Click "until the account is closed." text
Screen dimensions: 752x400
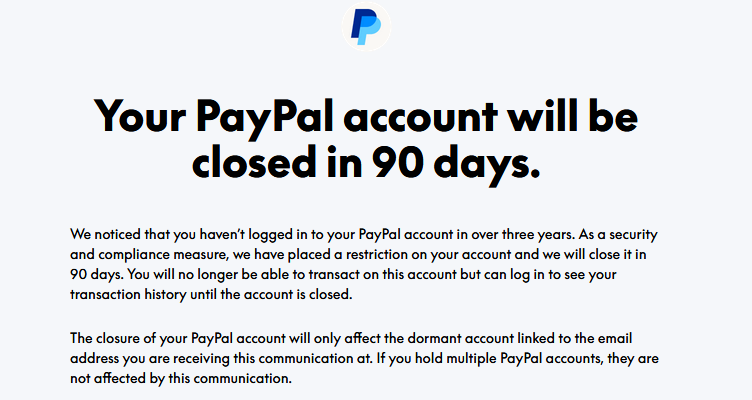click(x=271, y=294)
